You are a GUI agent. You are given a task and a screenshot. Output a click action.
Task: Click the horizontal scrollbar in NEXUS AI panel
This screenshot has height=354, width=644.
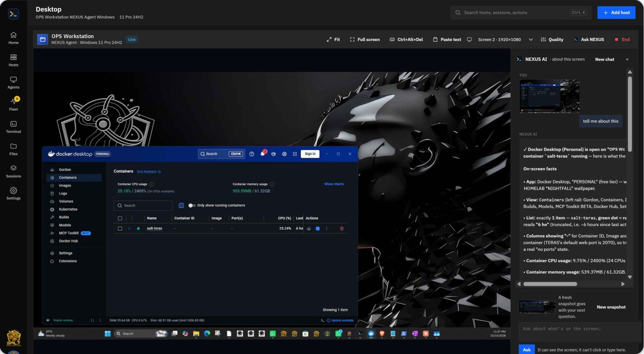tap(550, 284)
